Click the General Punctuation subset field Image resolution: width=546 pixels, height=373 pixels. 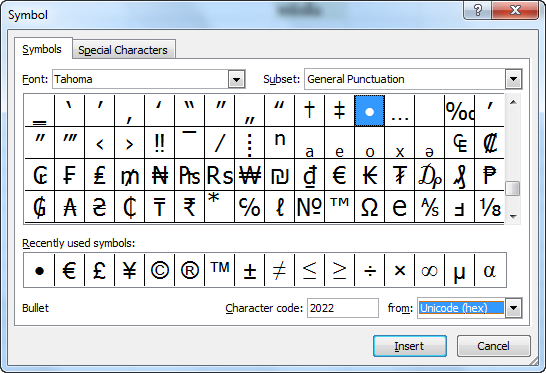click(405, 79)
